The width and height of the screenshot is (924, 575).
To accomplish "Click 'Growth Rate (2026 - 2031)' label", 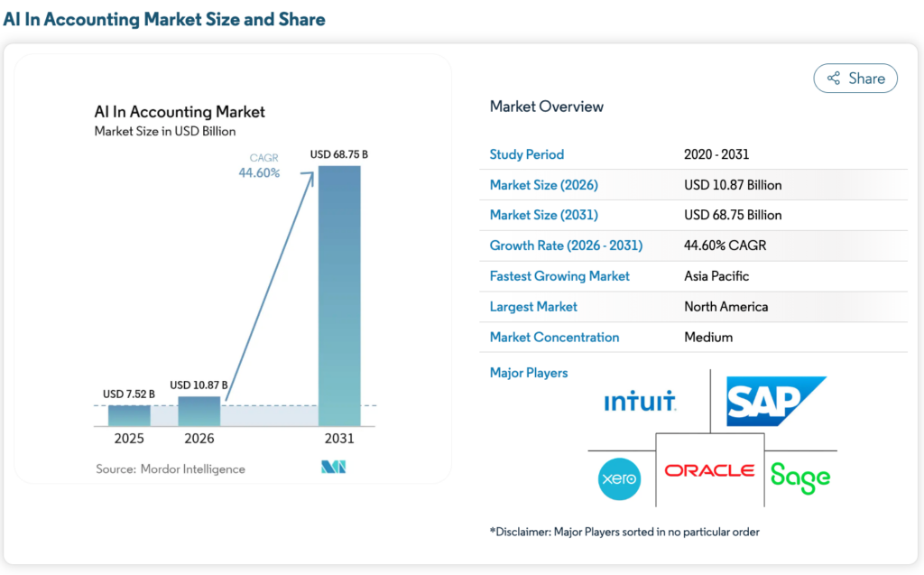I will (567, 246).
